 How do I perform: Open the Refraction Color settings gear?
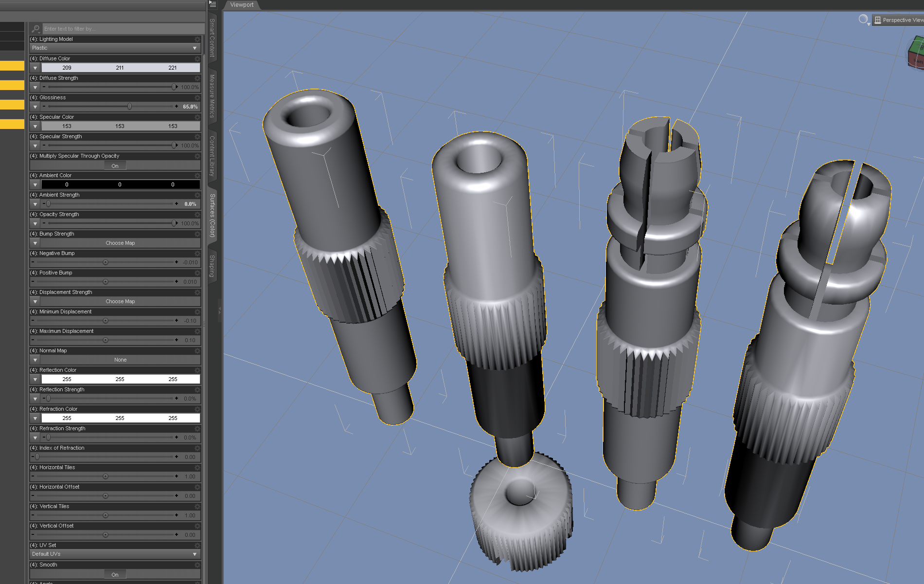(197, 409)
